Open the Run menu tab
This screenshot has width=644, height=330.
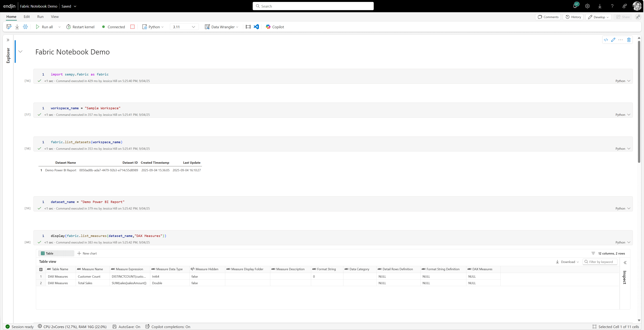click(40, 17)
